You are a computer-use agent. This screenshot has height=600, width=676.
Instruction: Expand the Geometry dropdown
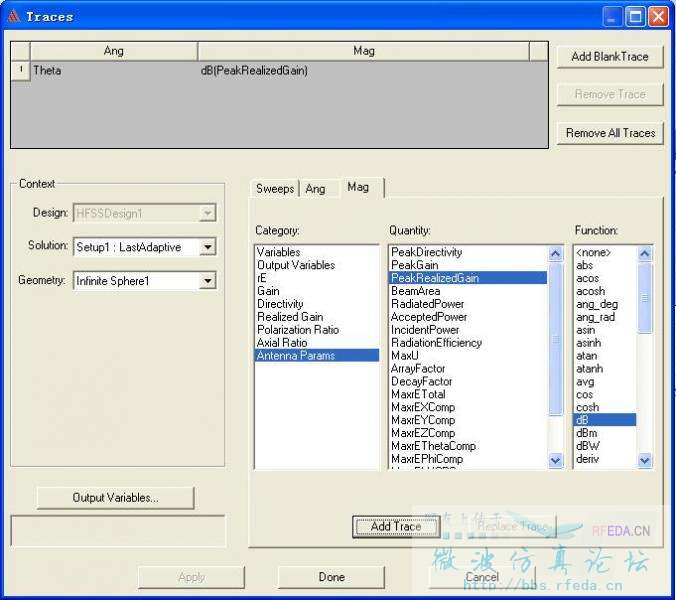(207, 281)
